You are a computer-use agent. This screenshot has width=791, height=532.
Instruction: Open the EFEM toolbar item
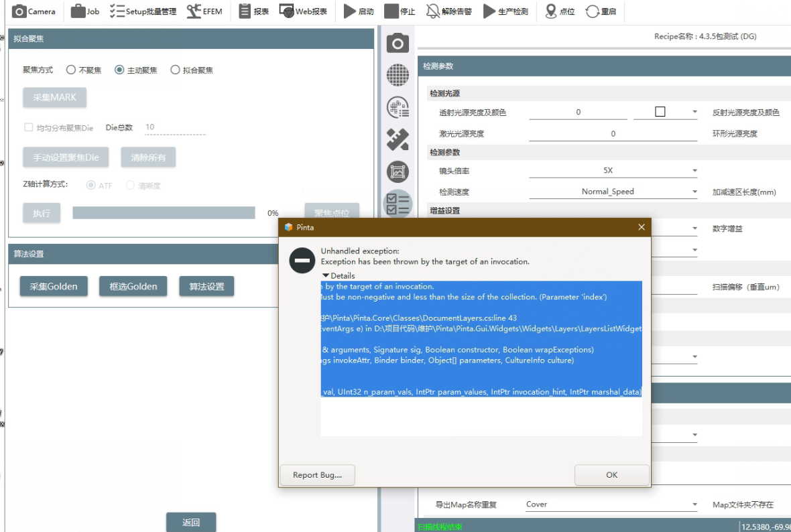coord(194,11)
